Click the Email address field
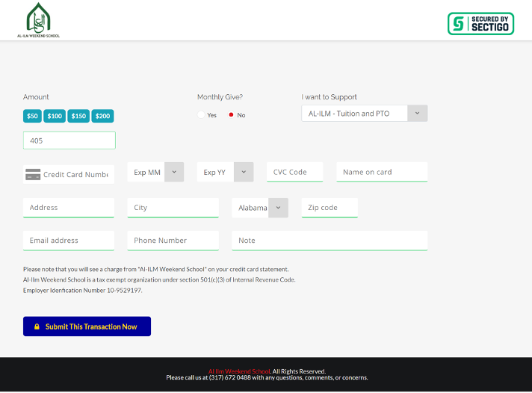Screen dimensions: 532x393 point(69,241)
